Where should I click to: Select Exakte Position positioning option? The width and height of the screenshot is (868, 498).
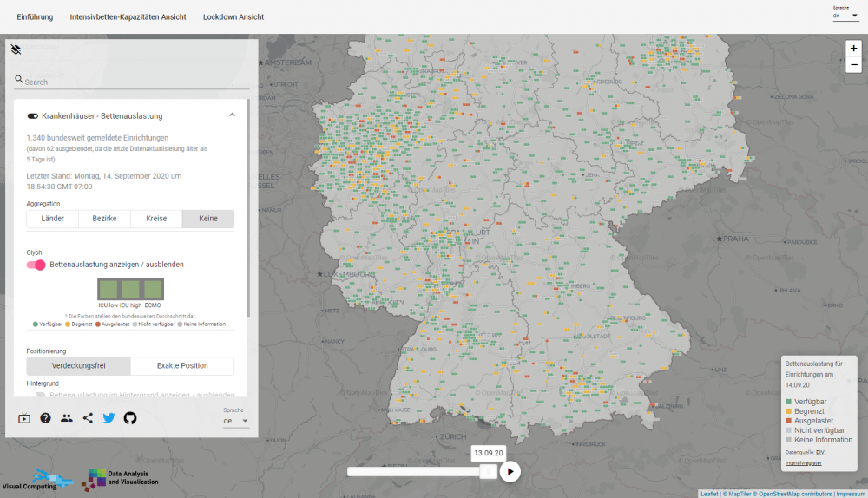point(181,366)
